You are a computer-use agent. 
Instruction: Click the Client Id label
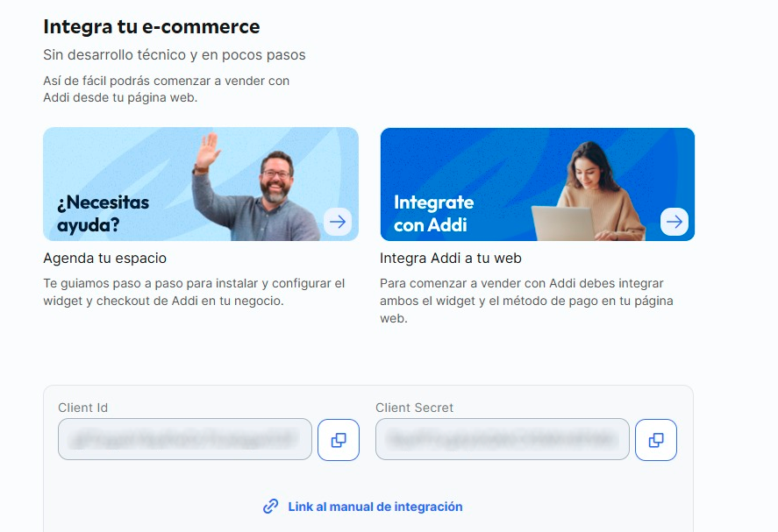(x=83, y=408)
